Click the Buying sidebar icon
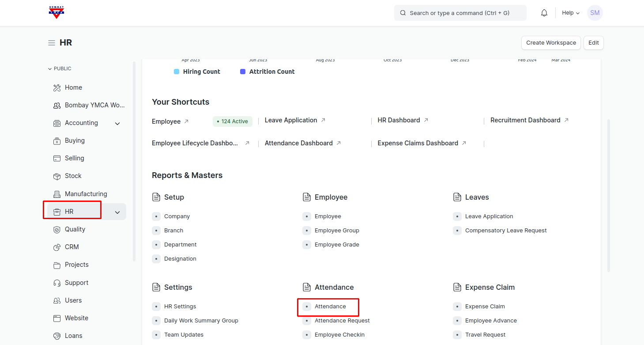 point(57,141)
